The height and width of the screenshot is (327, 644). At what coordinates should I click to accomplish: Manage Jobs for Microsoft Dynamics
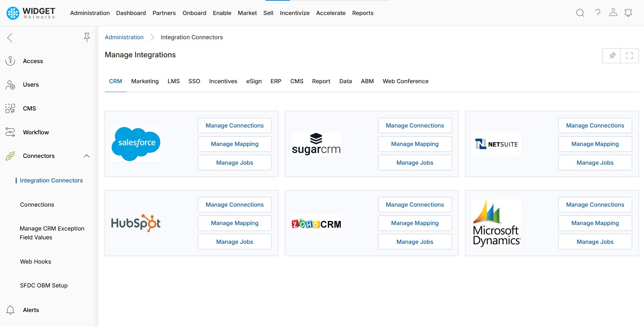coord(595,242)
